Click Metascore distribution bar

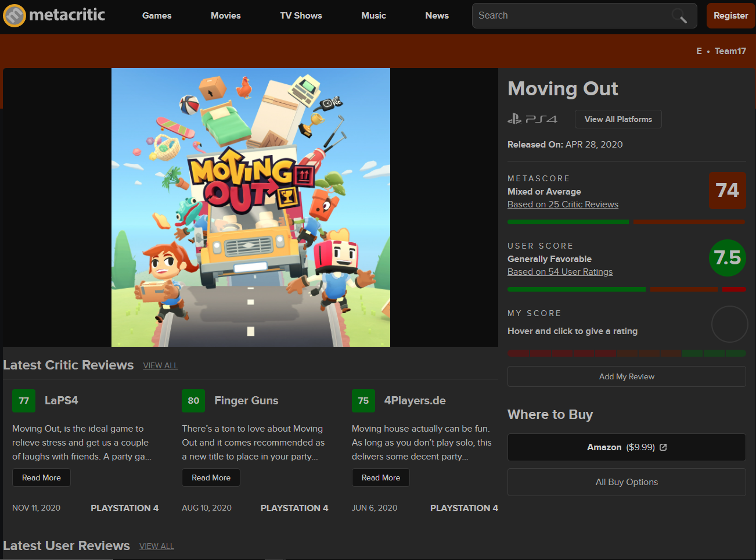tap(627, 222)
